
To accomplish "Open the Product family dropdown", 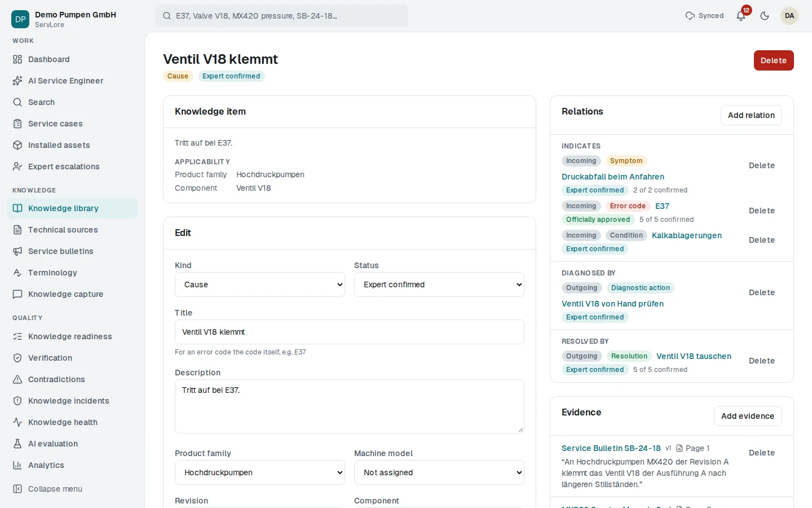I will (260, 472).
